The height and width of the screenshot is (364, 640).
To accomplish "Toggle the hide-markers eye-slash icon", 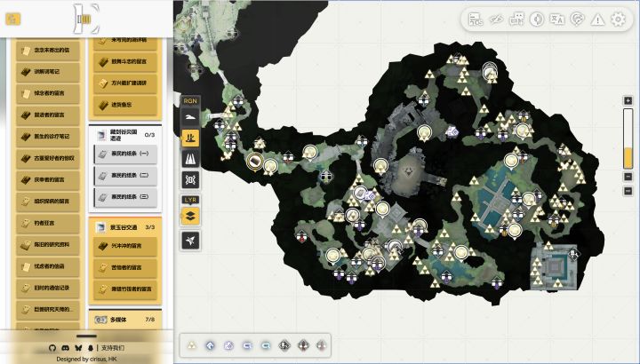I will (x=496, y=20).
